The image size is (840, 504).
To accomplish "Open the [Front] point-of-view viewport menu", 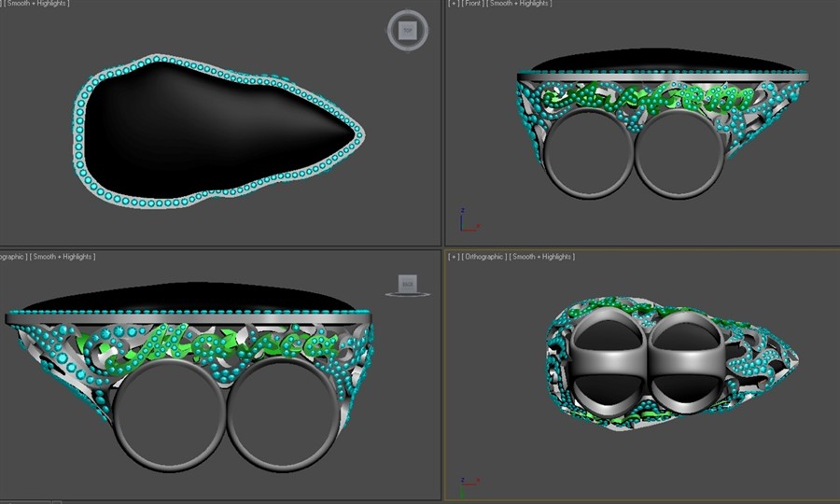I will click(473, 4).
